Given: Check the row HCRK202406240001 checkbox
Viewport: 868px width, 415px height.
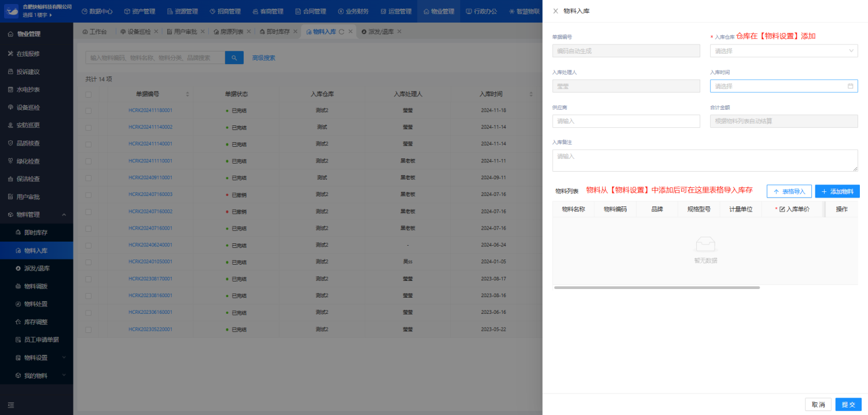Looking at the screenshot, I should (89, 245).
